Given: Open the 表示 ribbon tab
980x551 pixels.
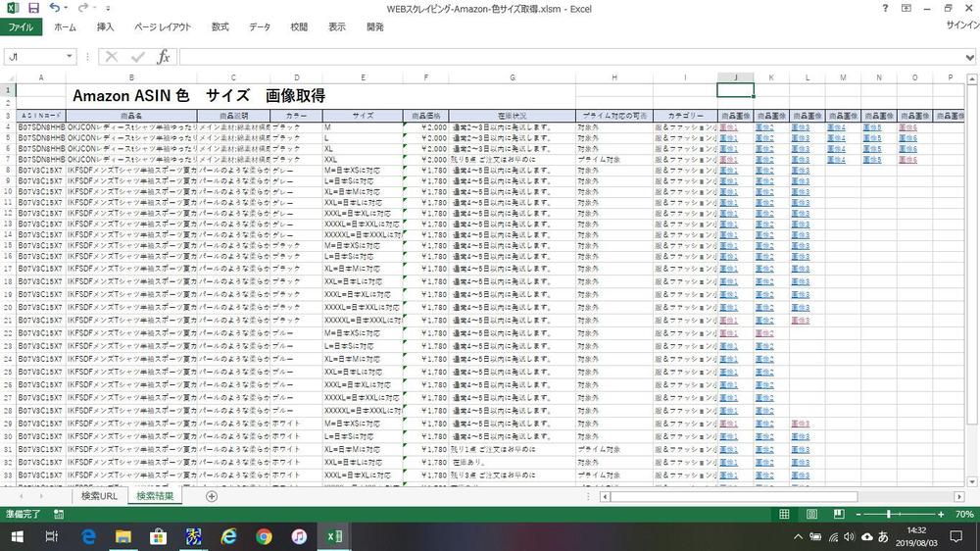Looking at the screenshot, I should [337, 26].
